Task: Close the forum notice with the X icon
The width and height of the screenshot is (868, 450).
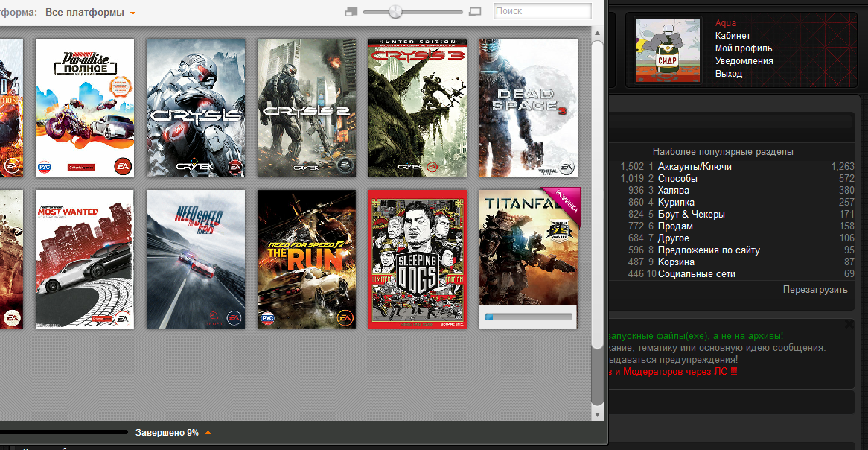Action: 849,323
